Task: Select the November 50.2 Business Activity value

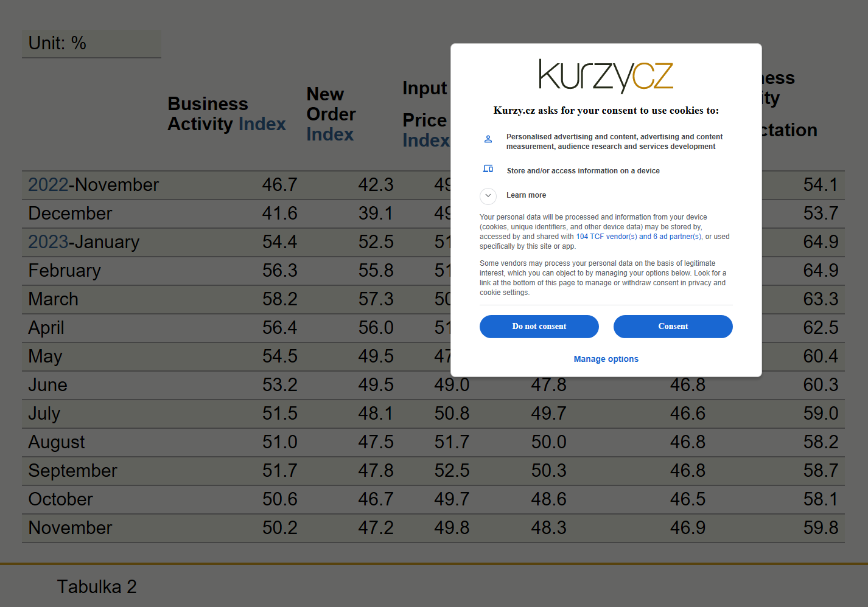Action: (x=280, y=528)
